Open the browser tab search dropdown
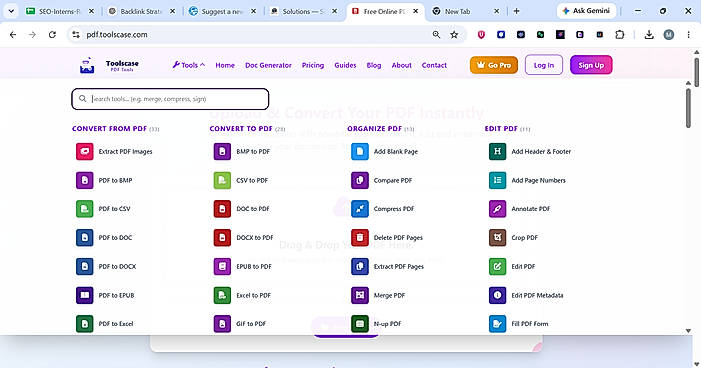Screen dimensions: 701x368 coord(11,11)
